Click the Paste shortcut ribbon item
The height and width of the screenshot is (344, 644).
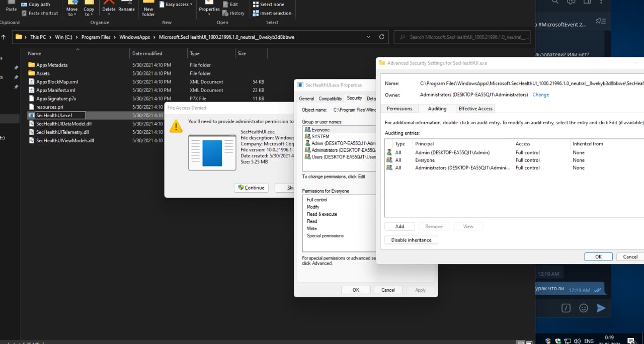pos(40,13)
